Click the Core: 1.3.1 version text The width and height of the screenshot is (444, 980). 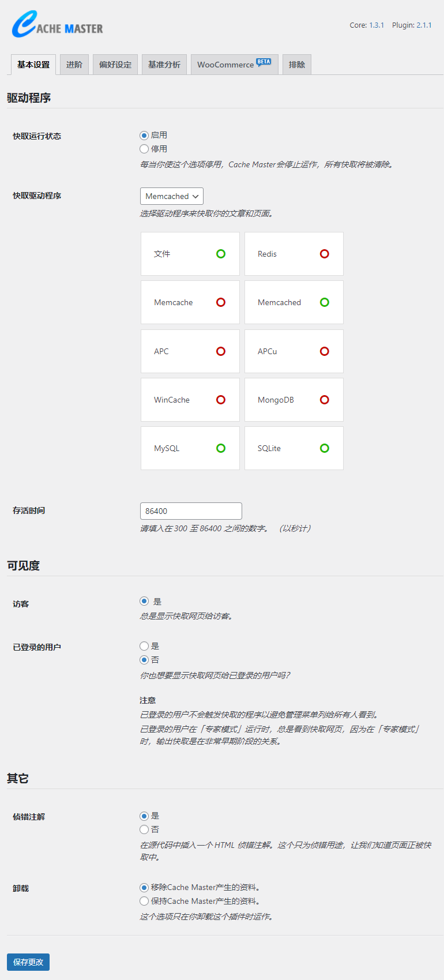coord(367,25)
